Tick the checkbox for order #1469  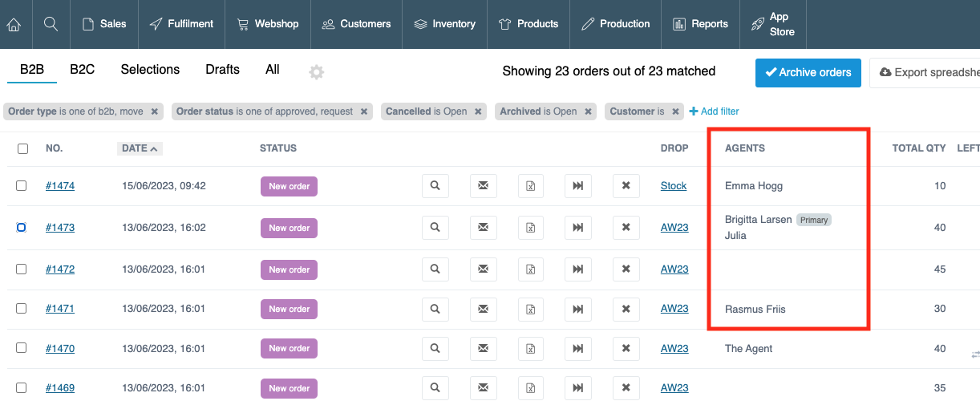tap(22, 387)
